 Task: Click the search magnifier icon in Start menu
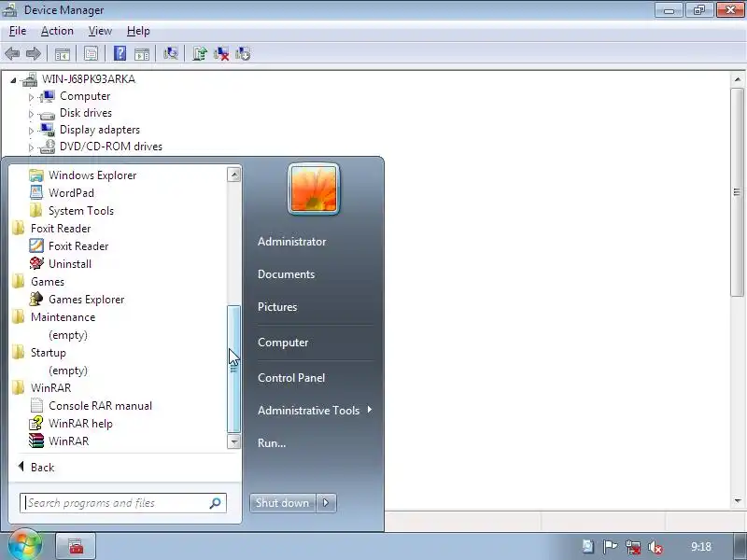(215, 503)
